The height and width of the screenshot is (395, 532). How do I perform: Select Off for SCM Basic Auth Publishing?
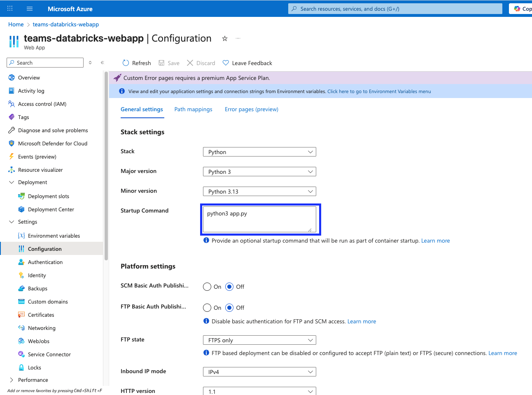pyautogui.click(x=229, y=286)
